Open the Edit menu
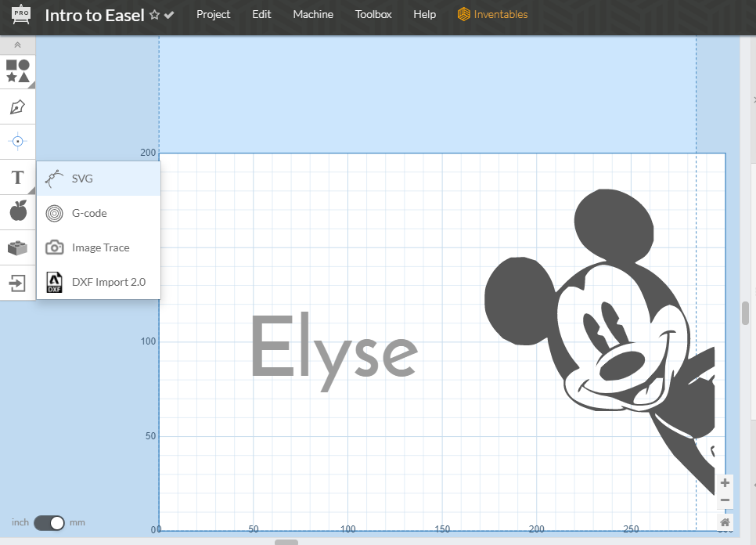 (x=261, y=14)
